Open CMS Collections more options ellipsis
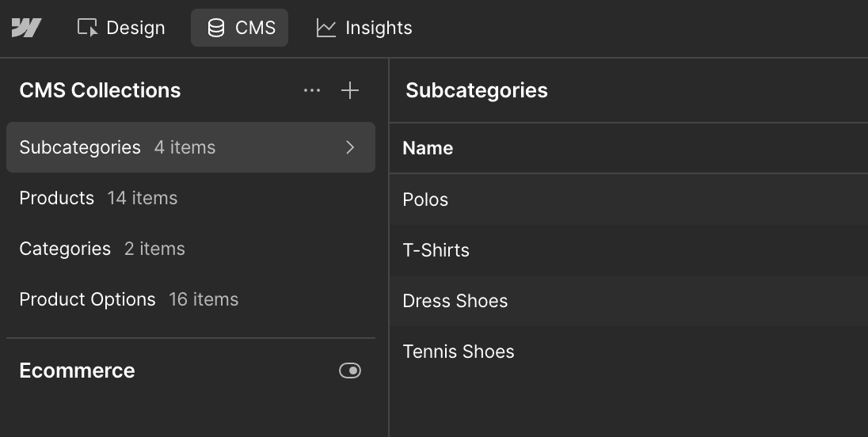The width and height of the screenshot is (868, 437). [312, 90]
